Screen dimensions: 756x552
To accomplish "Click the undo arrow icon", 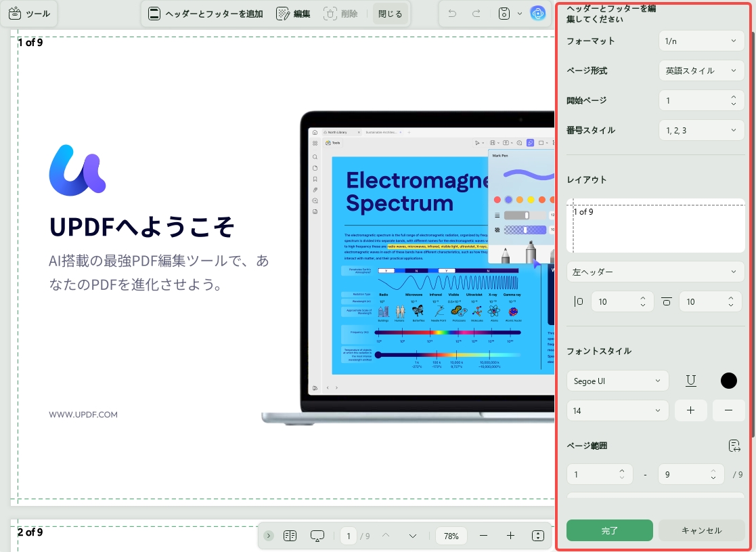I will tap(451, 14).
